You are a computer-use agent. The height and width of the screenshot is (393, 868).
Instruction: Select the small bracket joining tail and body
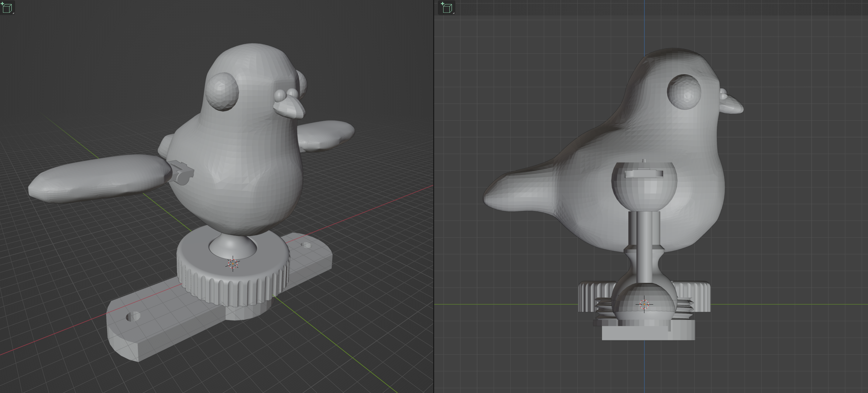coord(182,172)
